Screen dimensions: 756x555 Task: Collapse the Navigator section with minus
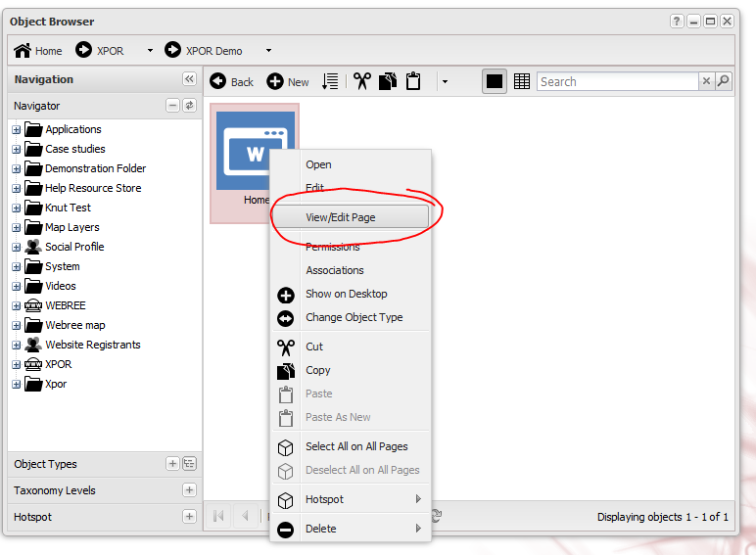pyautogui.click(x=172, y=105)
